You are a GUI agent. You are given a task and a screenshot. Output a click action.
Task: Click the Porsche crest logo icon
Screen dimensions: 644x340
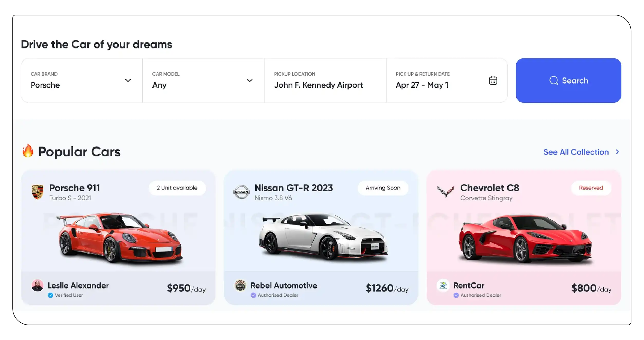point(38,192)
